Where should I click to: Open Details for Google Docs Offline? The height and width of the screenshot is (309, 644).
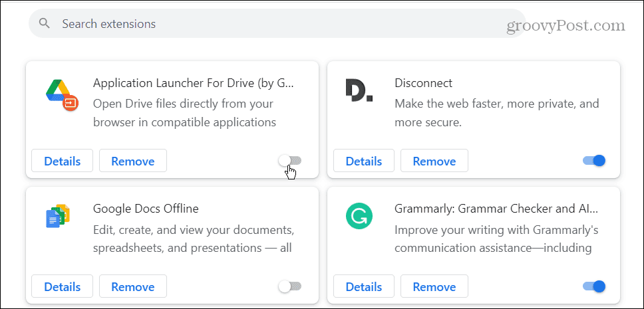click(x=63, y=286)
